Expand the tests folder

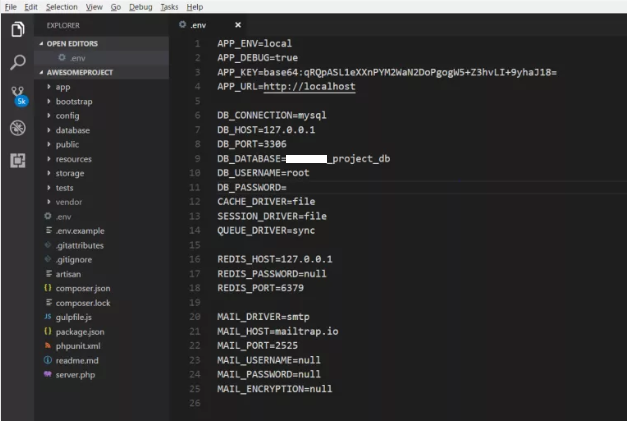point(49,188)
